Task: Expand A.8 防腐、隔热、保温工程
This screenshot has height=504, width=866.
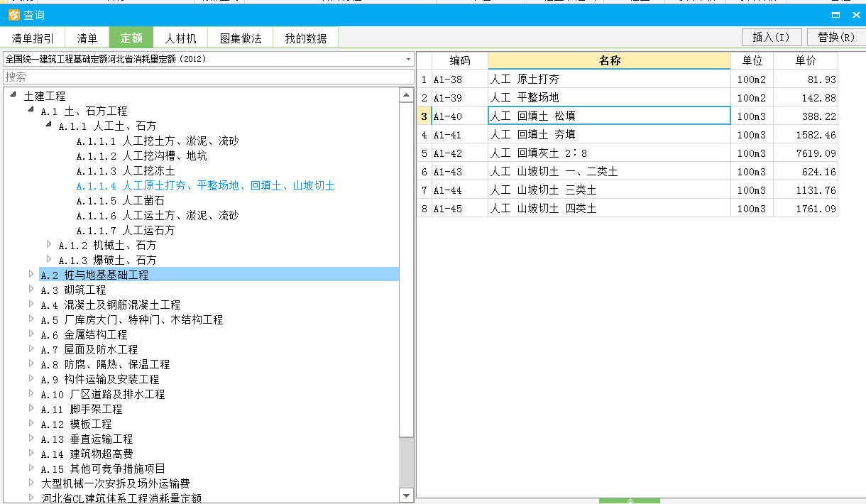Action: click(31, 363)
